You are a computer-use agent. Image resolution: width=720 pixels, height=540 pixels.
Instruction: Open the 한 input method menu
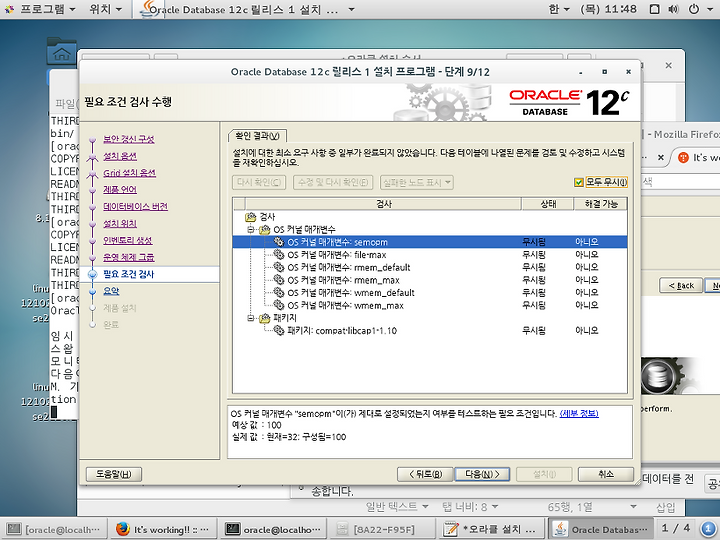click(x=559, y=9)
